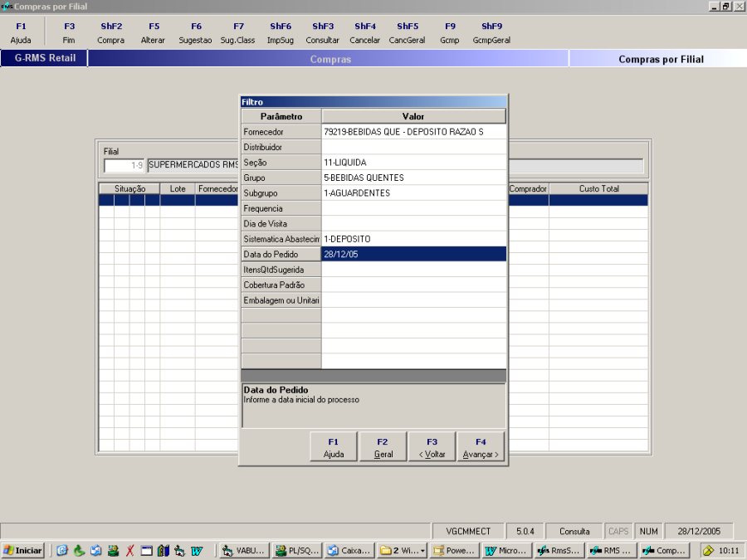The height and width of the screenshot is (560, 747).
Task: Click the Lote column header
Action: coord(178,188)
